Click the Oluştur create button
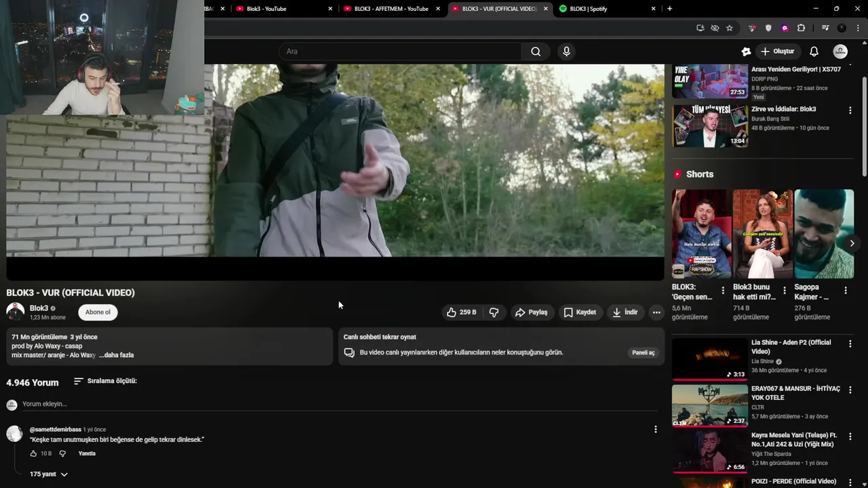The image size is (868, 488). (777, 52)
